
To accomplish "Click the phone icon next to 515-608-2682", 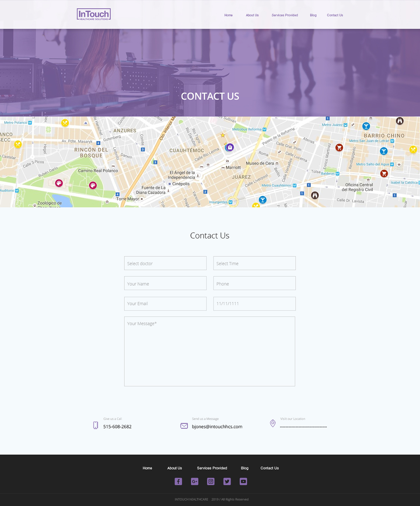I will tap(95, 426).
